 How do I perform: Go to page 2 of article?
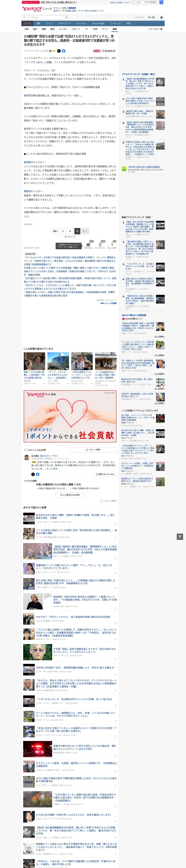70,231
